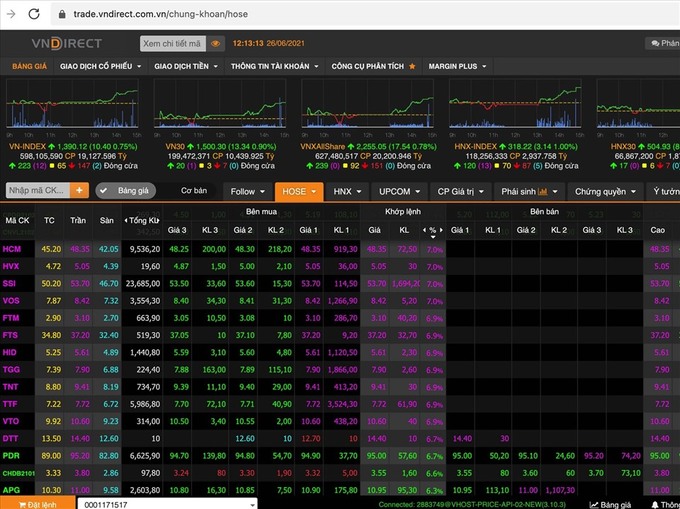The image size is (680, 509).
Task: Click the star icon beside Công cụ phân tích
Action: click(x=412, y=66)
